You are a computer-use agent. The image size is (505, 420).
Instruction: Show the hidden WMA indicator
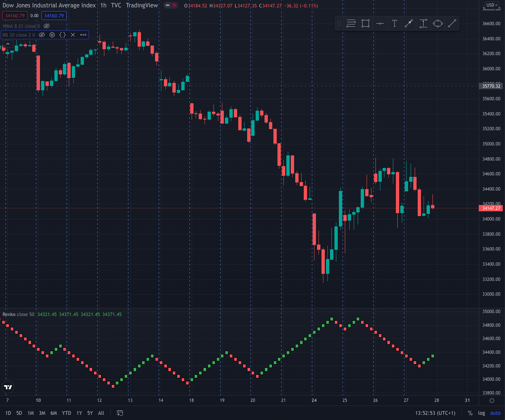coord(47,26)
